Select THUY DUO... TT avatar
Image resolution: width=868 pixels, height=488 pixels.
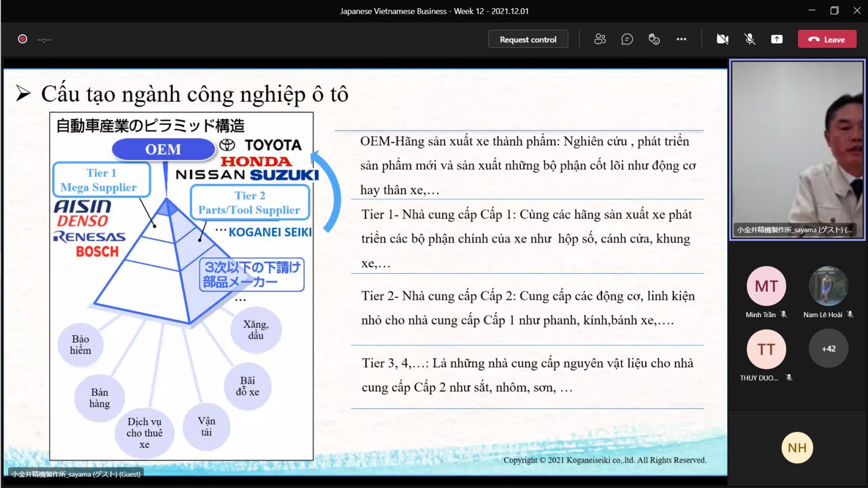click(x=766, y=349)
